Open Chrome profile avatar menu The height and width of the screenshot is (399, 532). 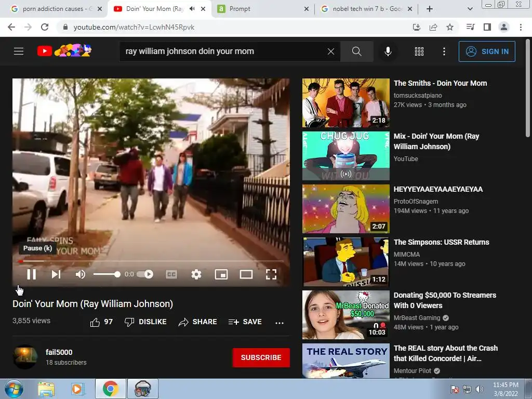504,27
